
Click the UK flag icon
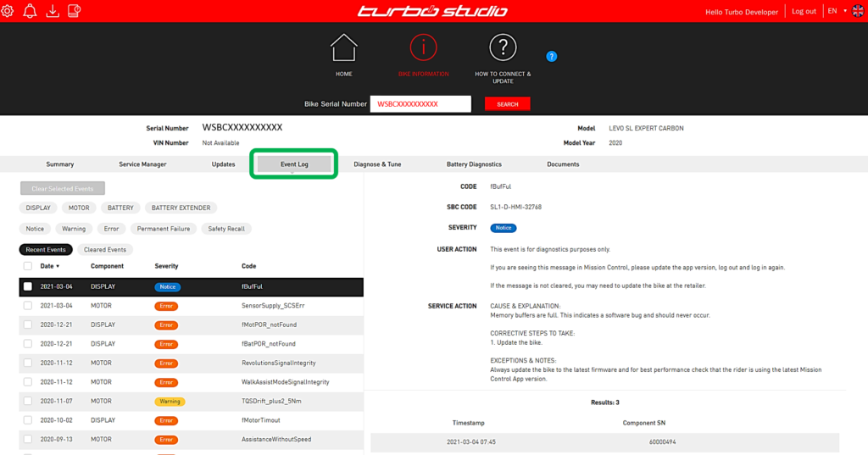pyautogui.click(x=858, y=11)
